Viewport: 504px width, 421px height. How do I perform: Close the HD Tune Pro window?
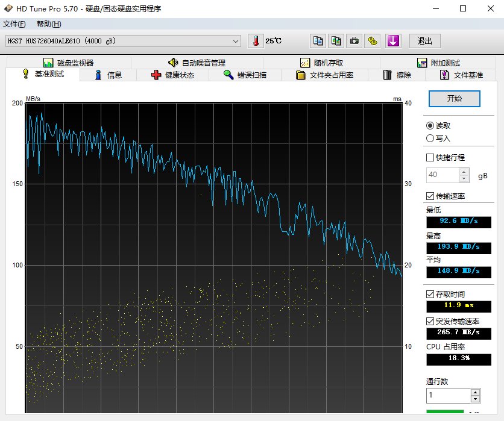point(491,8)
